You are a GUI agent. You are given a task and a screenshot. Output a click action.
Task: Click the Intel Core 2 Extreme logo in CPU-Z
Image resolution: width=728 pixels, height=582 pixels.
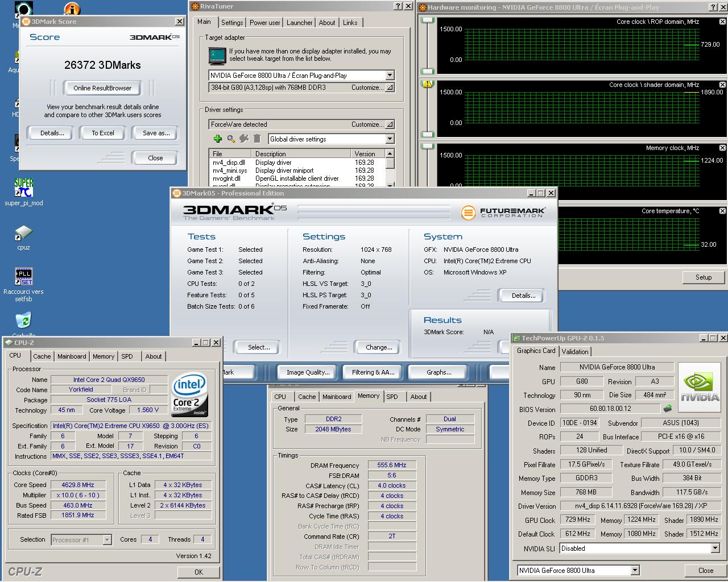[x=189, y=395]
